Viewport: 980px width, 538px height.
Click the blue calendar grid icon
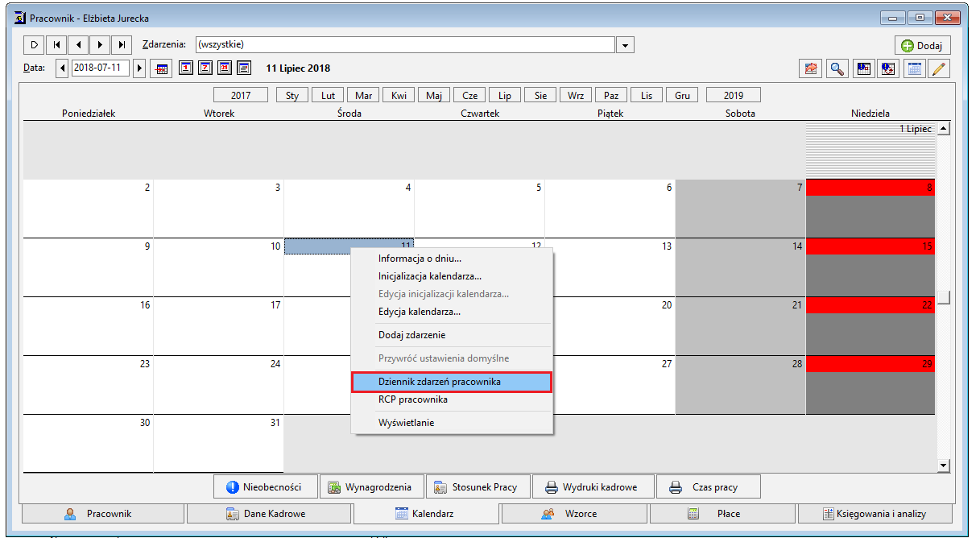click(914, 68)
